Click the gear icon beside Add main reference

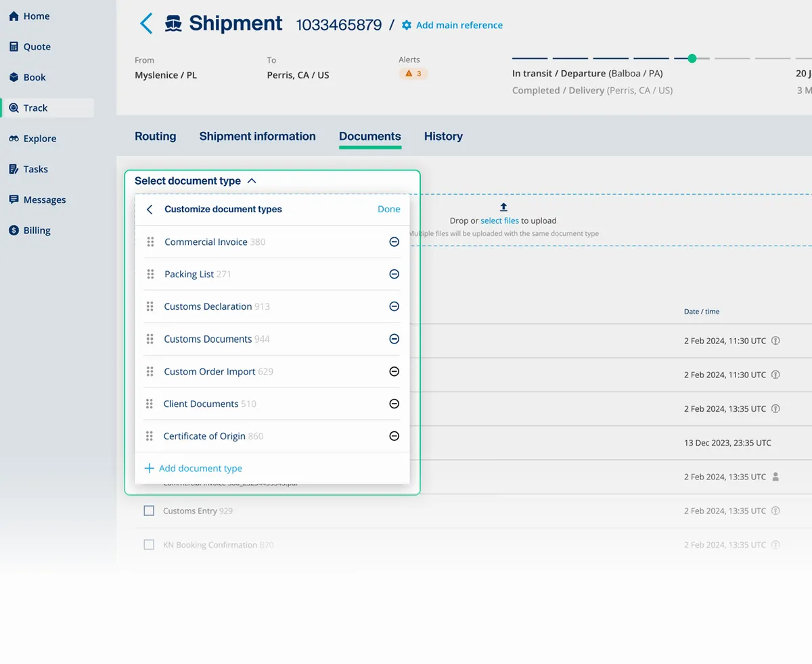tap(405, 24)
